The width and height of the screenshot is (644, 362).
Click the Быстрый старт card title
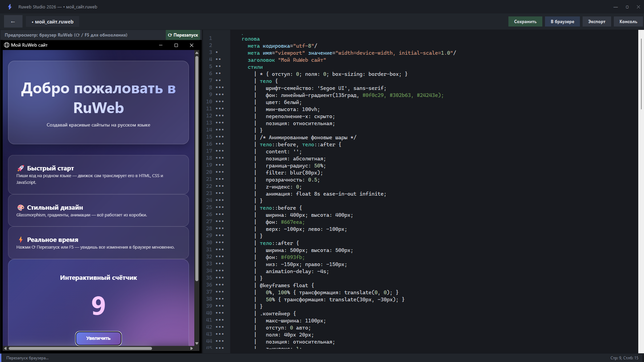click(x=50, y=168)
